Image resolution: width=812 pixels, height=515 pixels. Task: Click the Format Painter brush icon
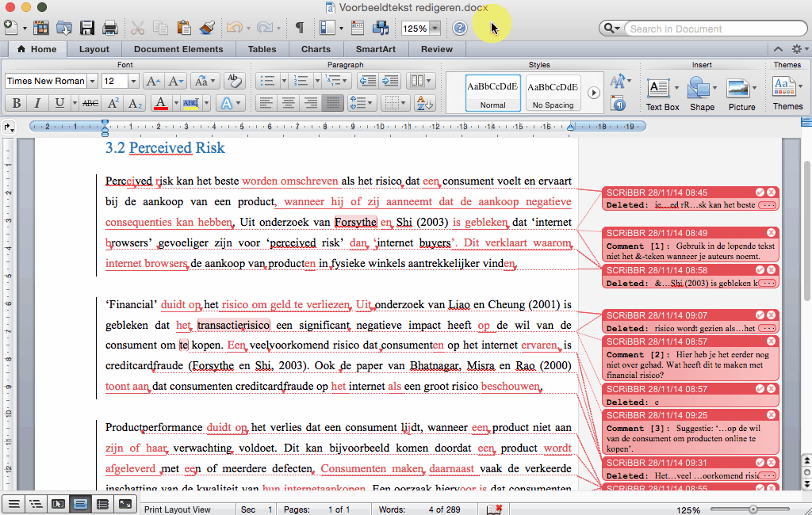[x=207, y=29]
